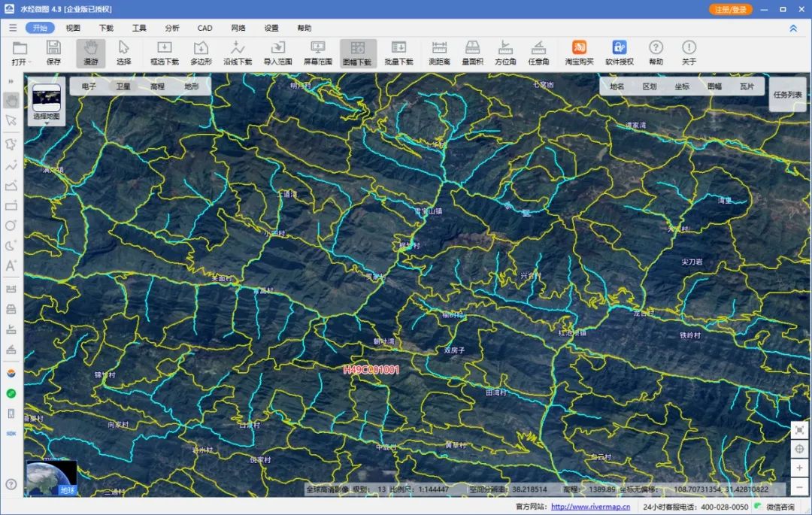
Task: Open the 下载 menu tab
Action: 106,28
